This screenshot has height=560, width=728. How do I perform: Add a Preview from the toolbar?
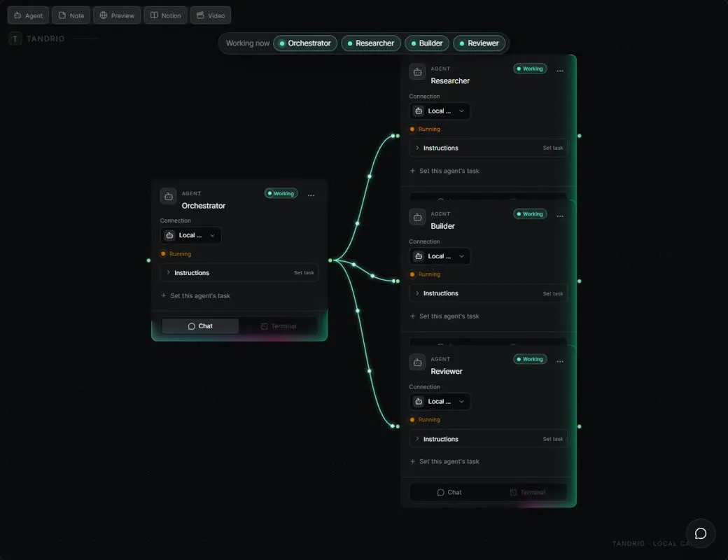(x=117, y=15)
